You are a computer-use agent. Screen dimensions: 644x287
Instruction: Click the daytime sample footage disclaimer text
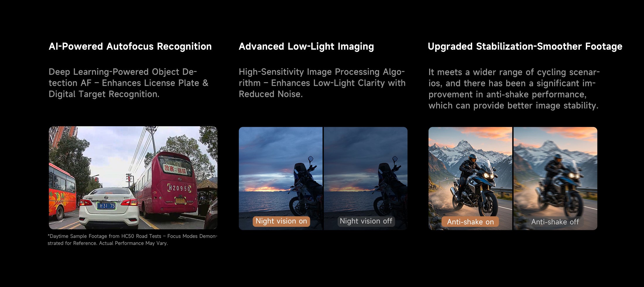click(132, 240)
